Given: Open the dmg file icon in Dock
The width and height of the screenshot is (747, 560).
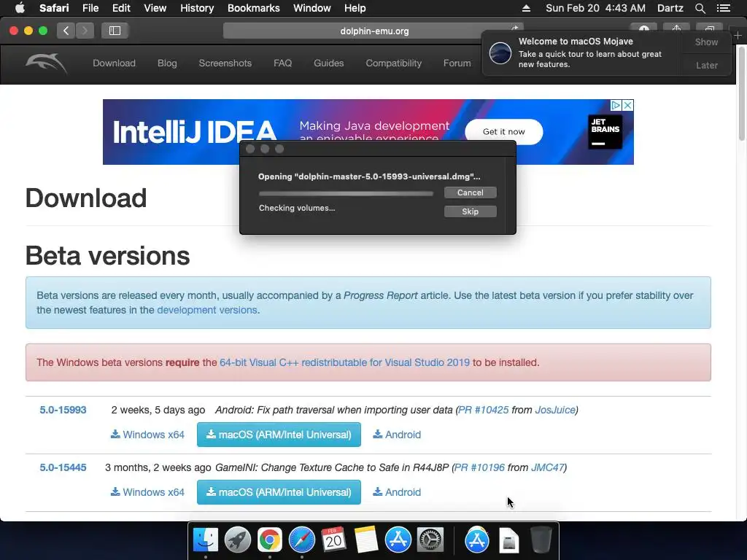Looking at the screenshot, I should click(x=508, y=540).
